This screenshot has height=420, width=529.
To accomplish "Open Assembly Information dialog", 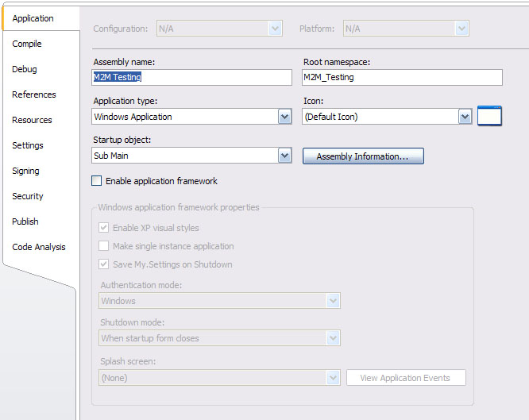I will (362, 156).
